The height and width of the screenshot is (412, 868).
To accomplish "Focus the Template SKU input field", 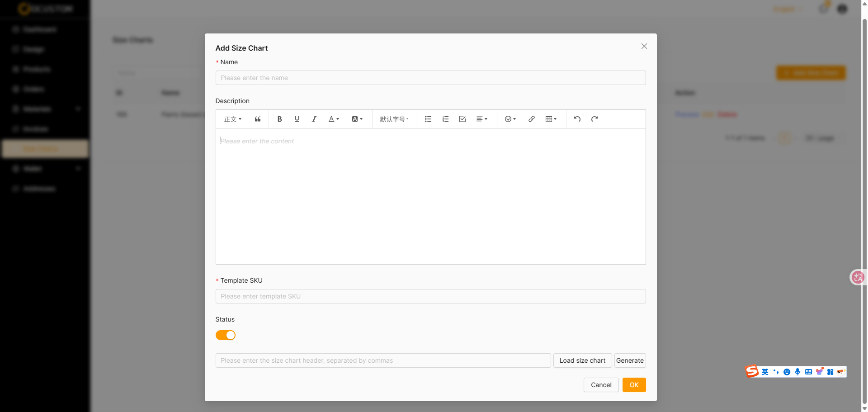I will pyautogui.click(x=430, y=296).
